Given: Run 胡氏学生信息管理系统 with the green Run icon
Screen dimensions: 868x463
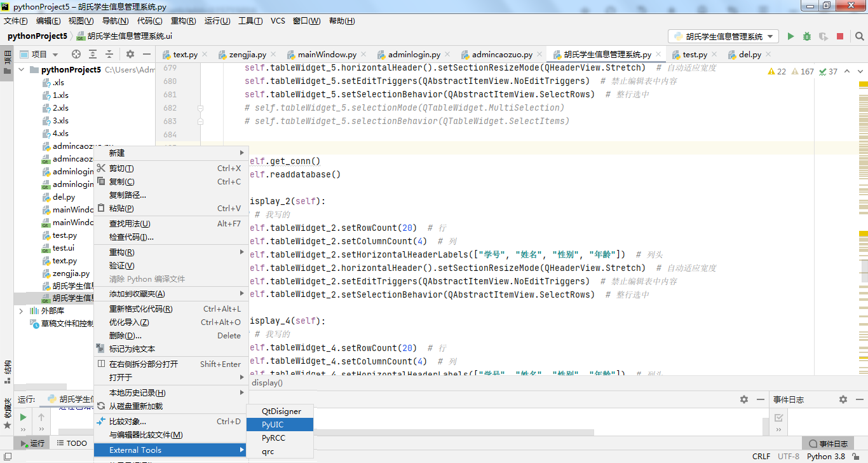Looking at the screenshot, I should tap(791, 36).
